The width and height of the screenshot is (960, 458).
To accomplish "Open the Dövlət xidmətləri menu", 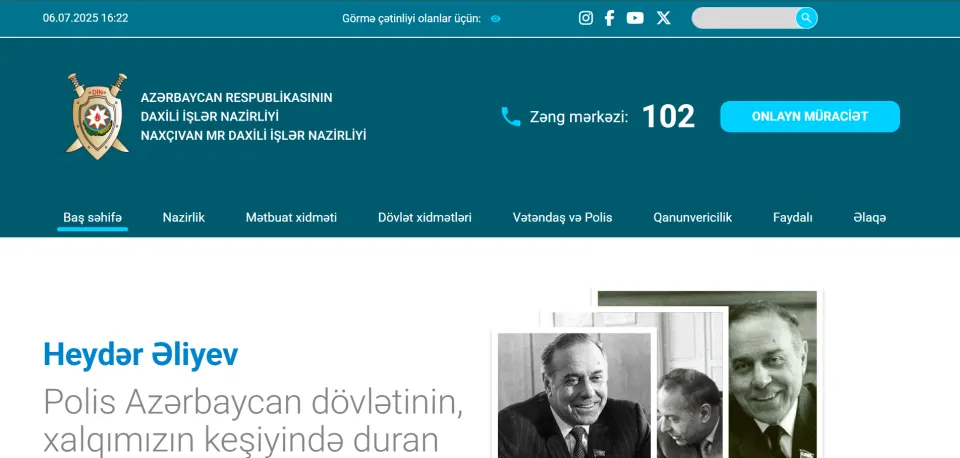I will click(425, 217).
